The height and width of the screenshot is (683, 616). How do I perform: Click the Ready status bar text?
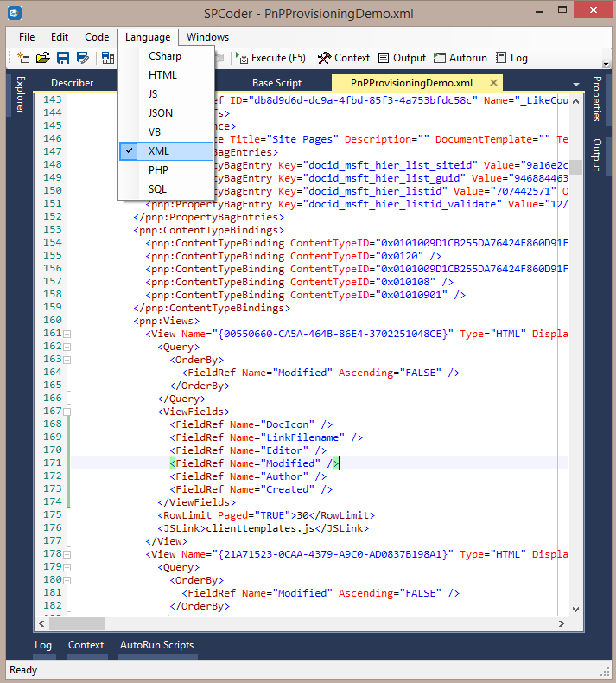pyautogui.click(x=23, y=670)
